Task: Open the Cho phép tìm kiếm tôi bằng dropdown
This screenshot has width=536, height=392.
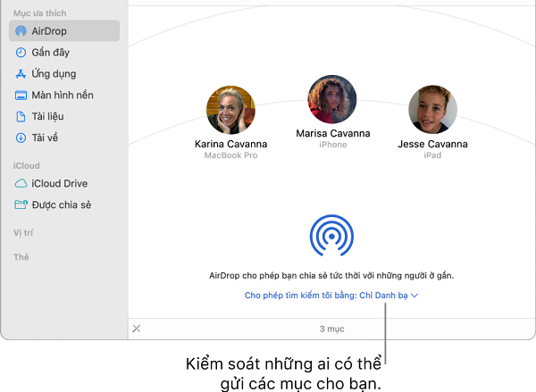Action: coord(331,294)
